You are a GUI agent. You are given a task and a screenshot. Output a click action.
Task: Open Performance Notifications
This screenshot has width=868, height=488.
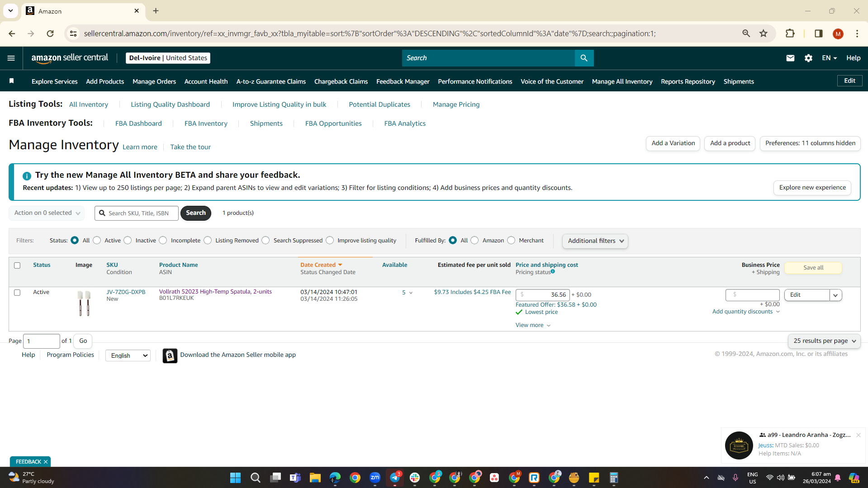[x=475, y=81]
